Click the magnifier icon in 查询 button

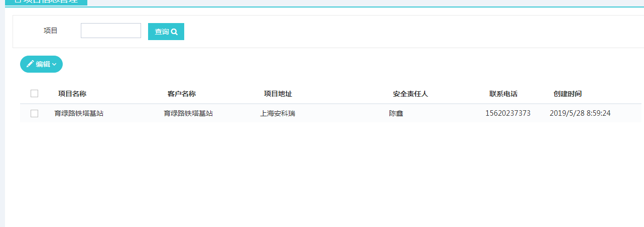point(174,32)
